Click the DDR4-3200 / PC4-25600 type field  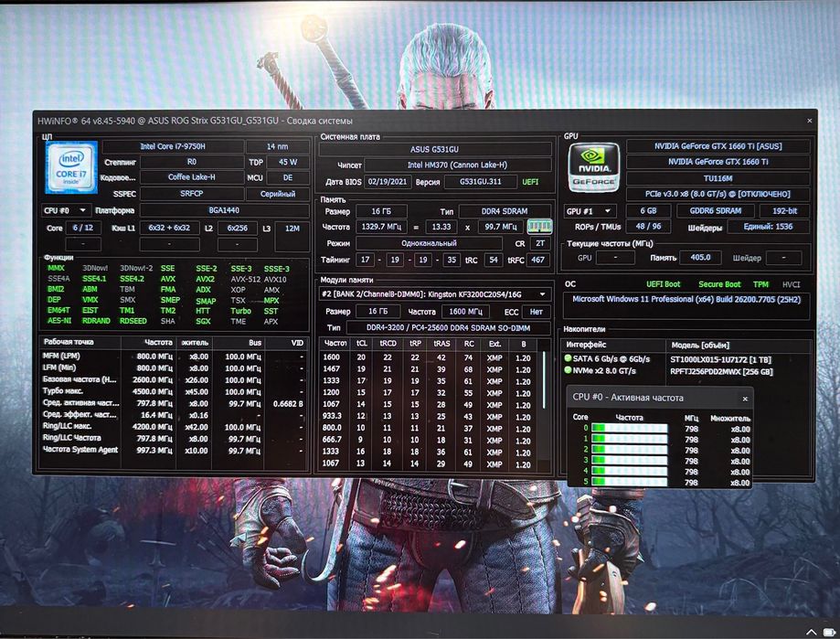click(449, 328)
